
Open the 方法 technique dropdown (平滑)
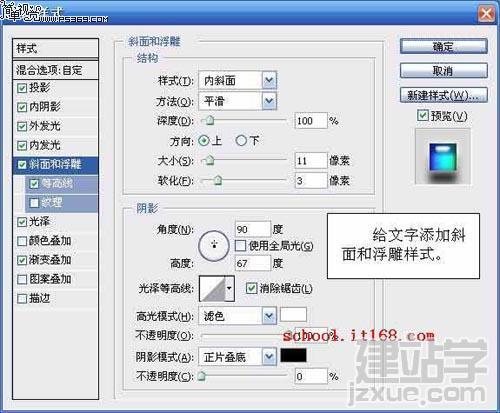(x=237, y=101)
